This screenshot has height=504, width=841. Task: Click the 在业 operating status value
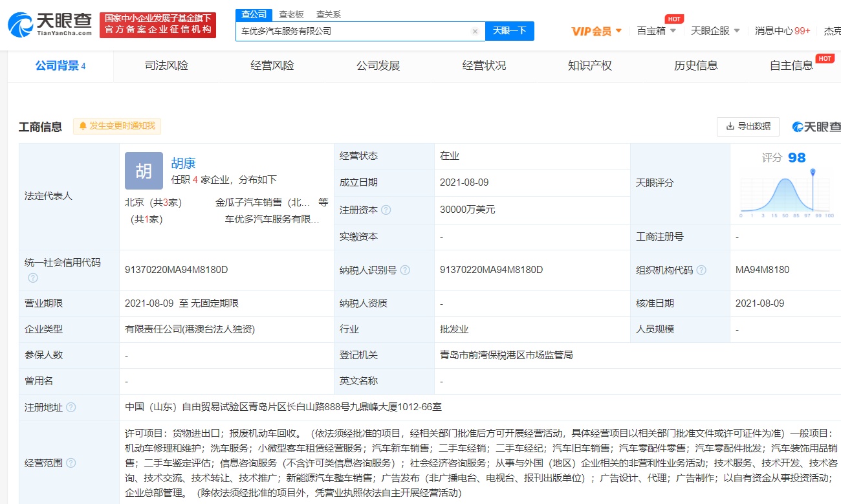point(450,156)
